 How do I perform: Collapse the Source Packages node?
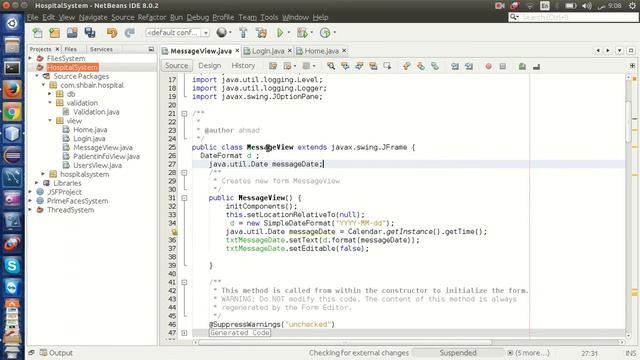pos(37,76)
